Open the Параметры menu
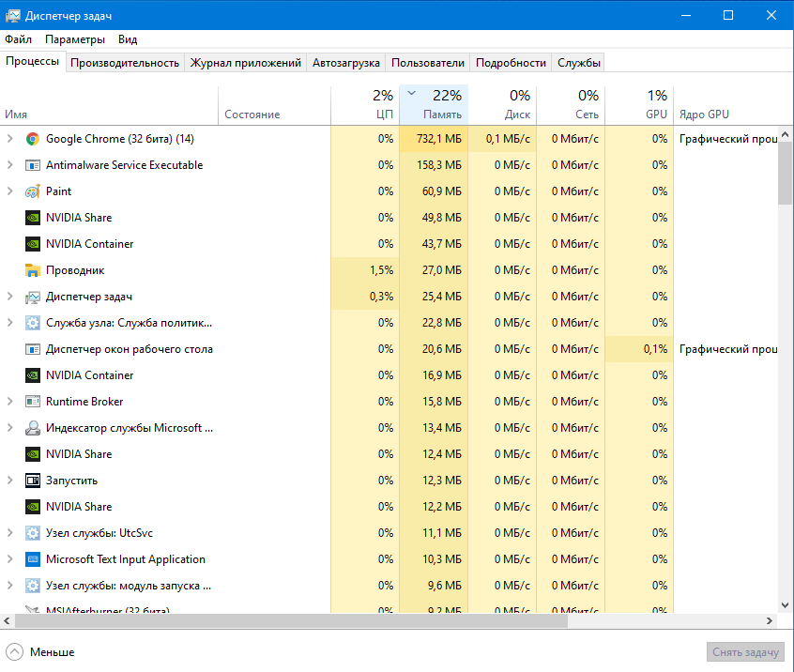The height and width of the screenshot is (672, 794). [x=75, y=39]
